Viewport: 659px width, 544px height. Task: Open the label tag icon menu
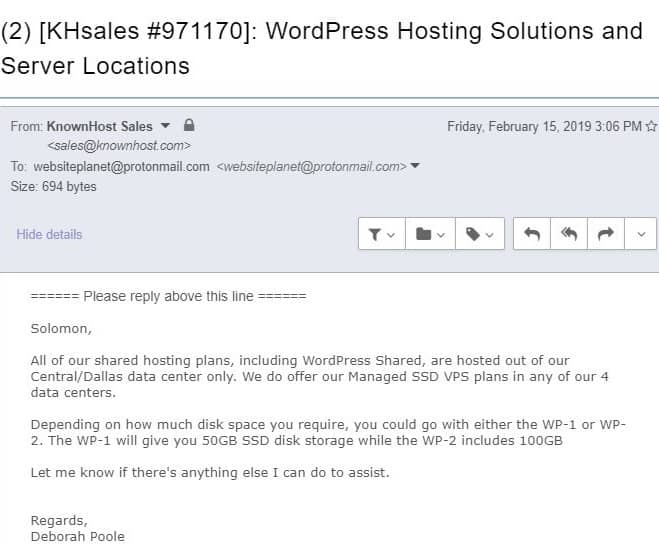[480, 234]
